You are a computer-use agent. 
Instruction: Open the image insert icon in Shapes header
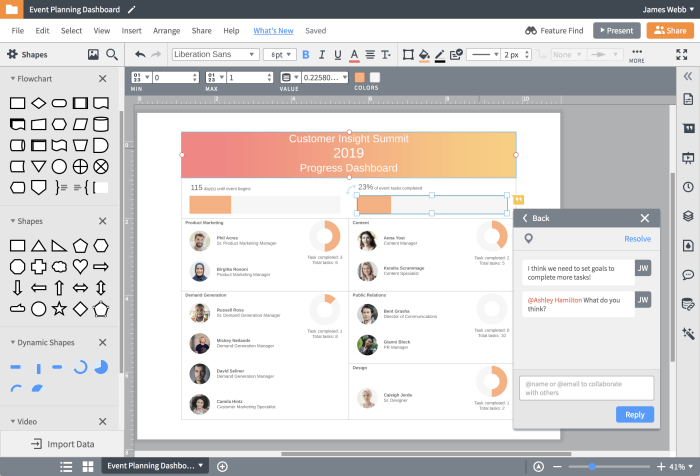(93, 54)
